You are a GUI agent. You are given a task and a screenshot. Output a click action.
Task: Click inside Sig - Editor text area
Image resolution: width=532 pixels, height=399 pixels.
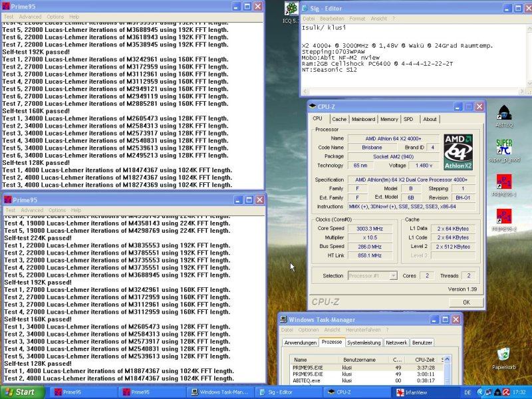413,56
